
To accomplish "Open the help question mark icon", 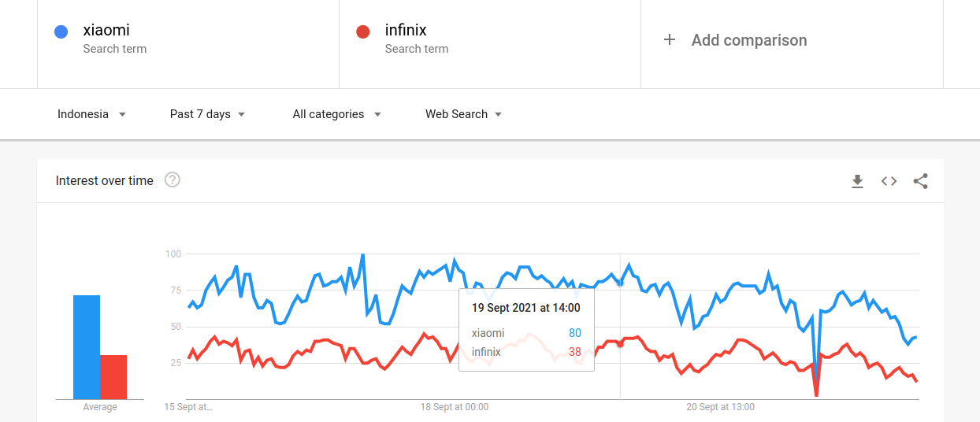I will click(x=173, y=180).
